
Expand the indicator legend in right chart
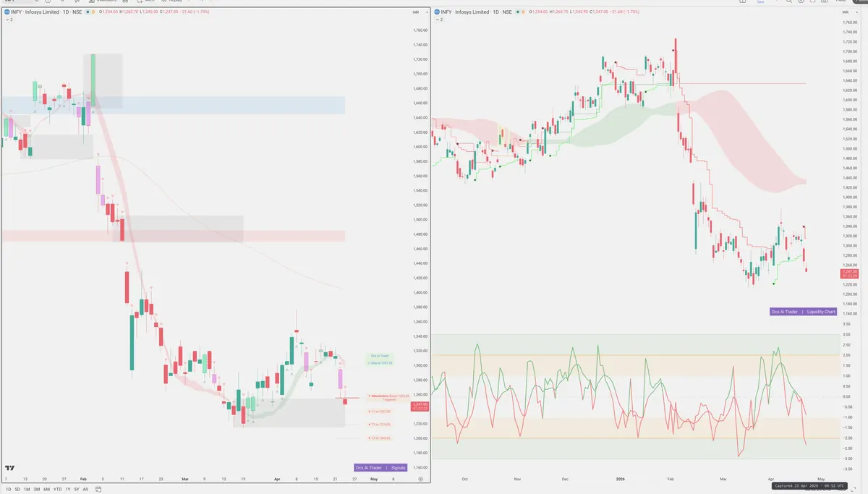coord(439,20)
